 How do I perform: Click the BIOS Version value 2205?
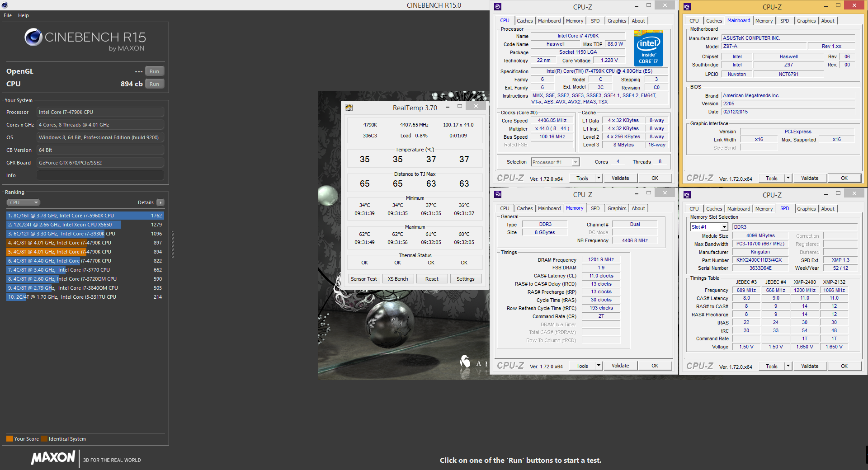[788, 103]
